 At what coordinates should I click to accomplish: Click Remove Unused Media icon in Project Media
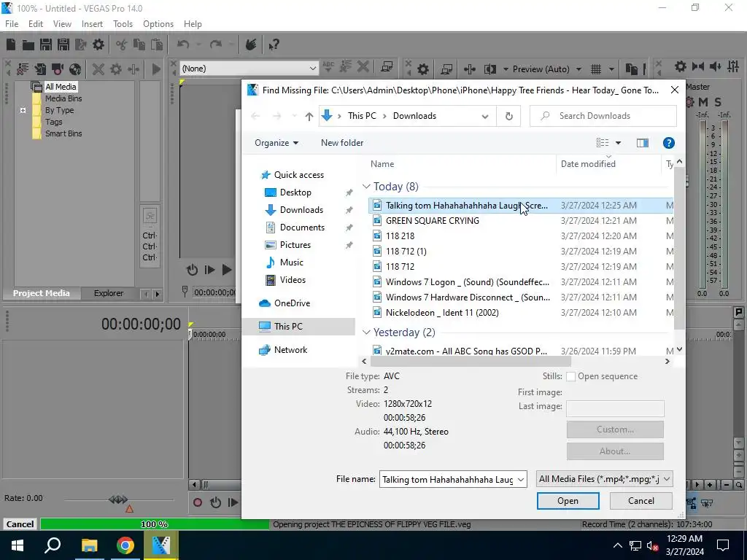click(23, 69)
